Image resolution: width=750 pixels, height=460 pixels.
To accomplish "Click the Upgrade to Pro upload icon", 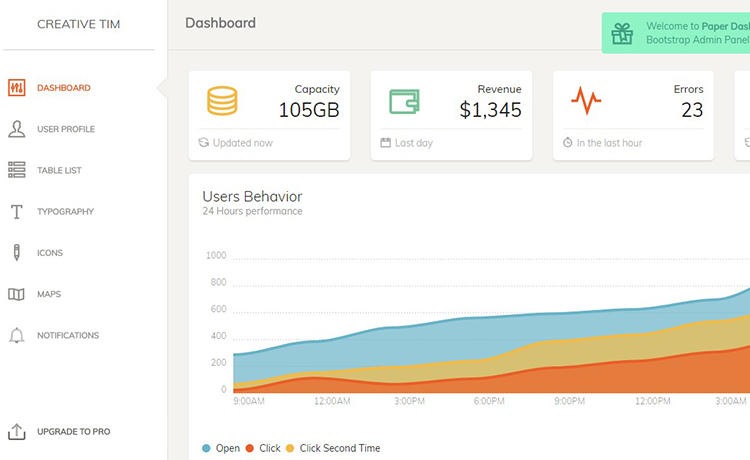I will (x=17, y=431).
